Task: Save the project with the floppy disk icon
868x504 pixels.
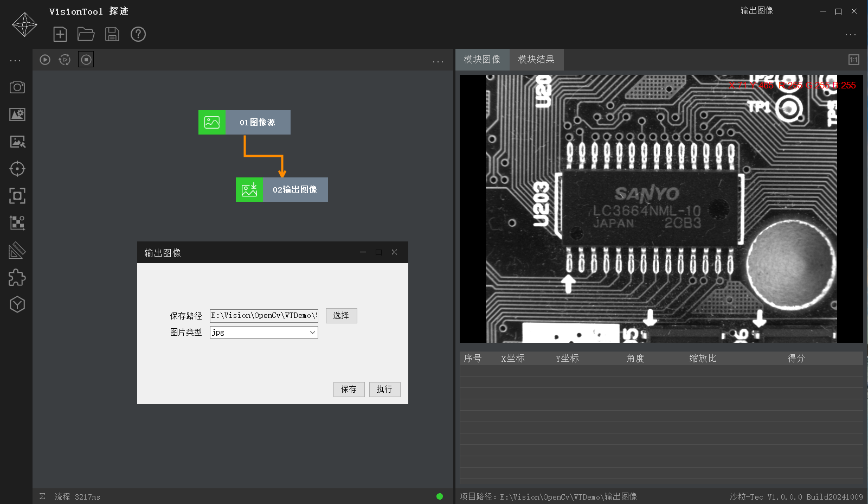Action: (112, 34)
